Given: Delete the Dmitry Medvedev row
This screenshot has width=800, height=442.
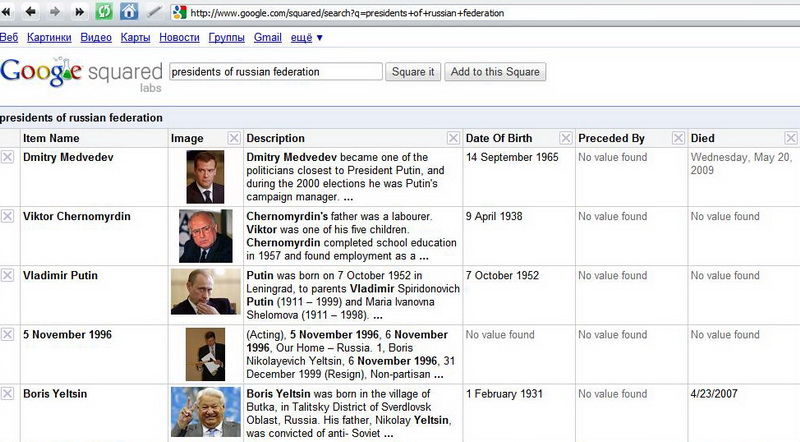Looking at the screenshot, I should (8, 158).
